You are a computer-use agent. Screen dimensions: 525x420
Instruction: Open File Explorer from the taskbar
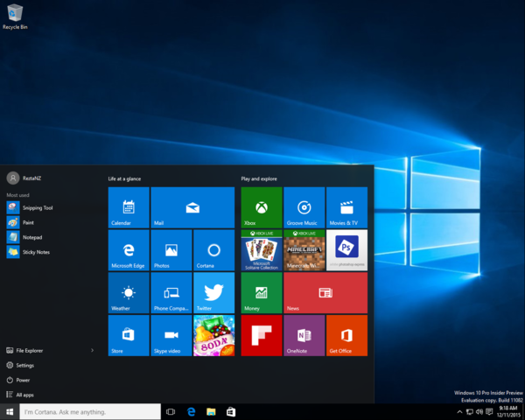tap(211, 411)
